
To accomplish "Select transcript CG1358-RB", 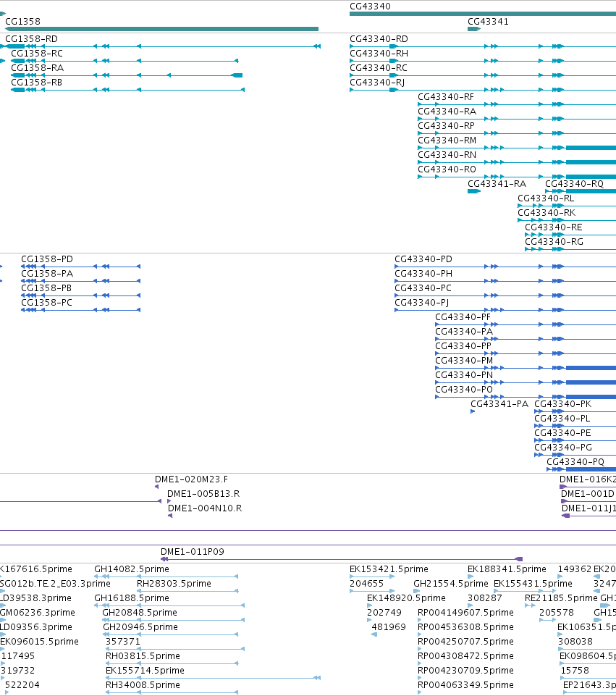I will [x=127, y=90].
